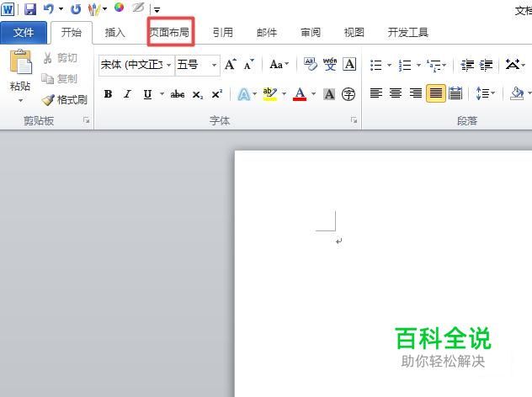Click the Decrease Indent icon
Screen dimensions: 532x397
(467, 65)
